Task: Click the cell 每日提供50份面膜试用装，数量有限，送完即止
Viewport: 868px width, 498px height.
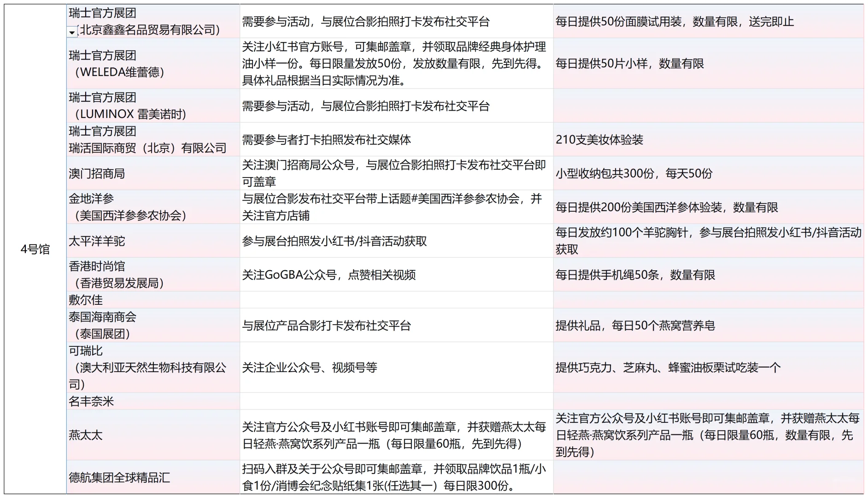Action: (x=709, y=21)
